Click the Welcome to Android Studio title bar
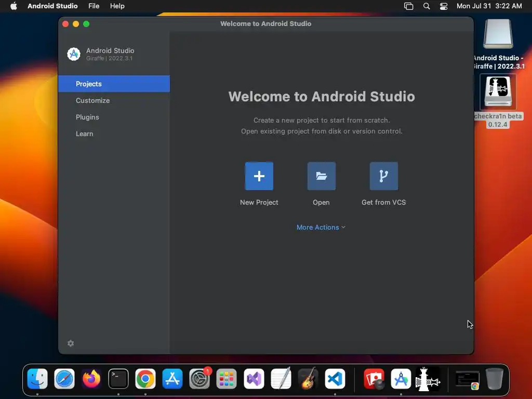The width and height of the screenshot is (532, 399). pos(265,24)
